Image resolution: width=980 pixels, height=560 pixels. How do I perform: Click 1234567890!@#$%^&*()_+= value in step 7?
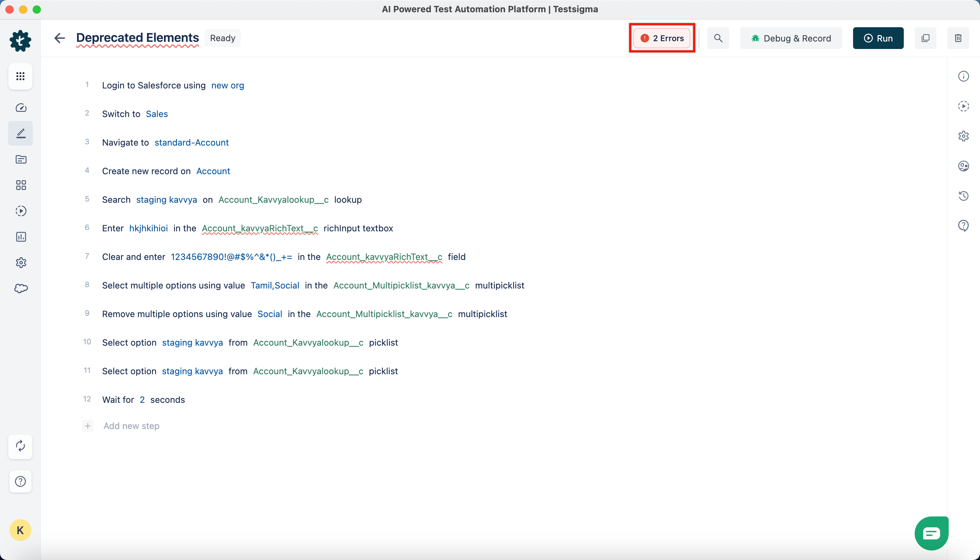[x=231, y=257]
